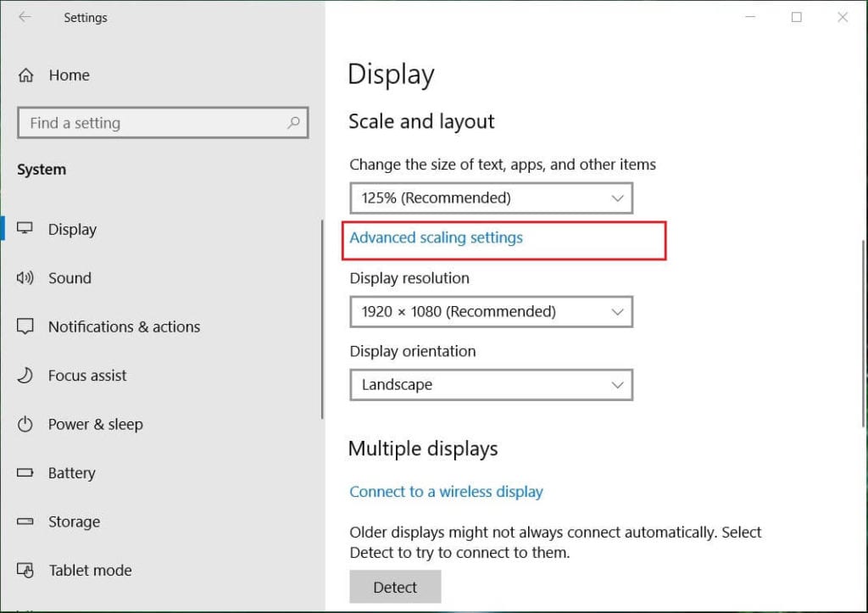Click the Notifications & actions icon
The width and height of the screenshot is (868, 613).
pos(25,326)
